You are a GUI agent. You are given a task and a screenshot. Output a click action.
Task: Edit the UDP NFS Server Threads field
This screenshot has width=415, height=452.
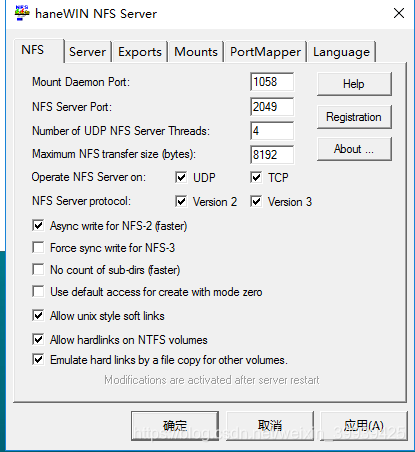272,131
